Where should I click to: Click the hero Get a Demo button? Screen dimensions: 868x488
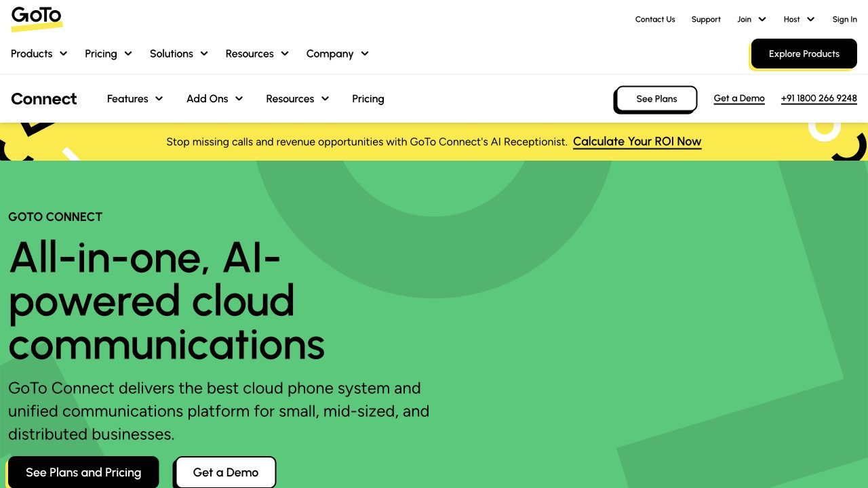click(226, 472)
